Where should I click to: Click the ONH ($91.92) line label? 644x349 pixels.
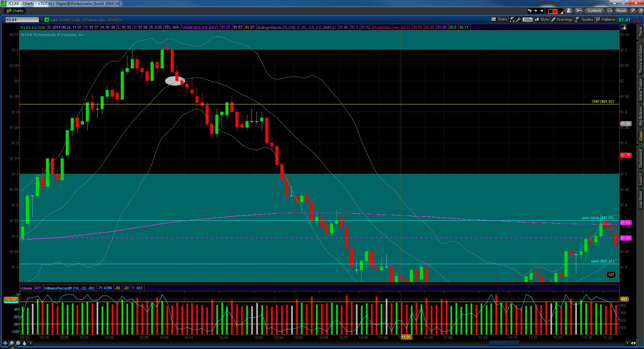603,101
